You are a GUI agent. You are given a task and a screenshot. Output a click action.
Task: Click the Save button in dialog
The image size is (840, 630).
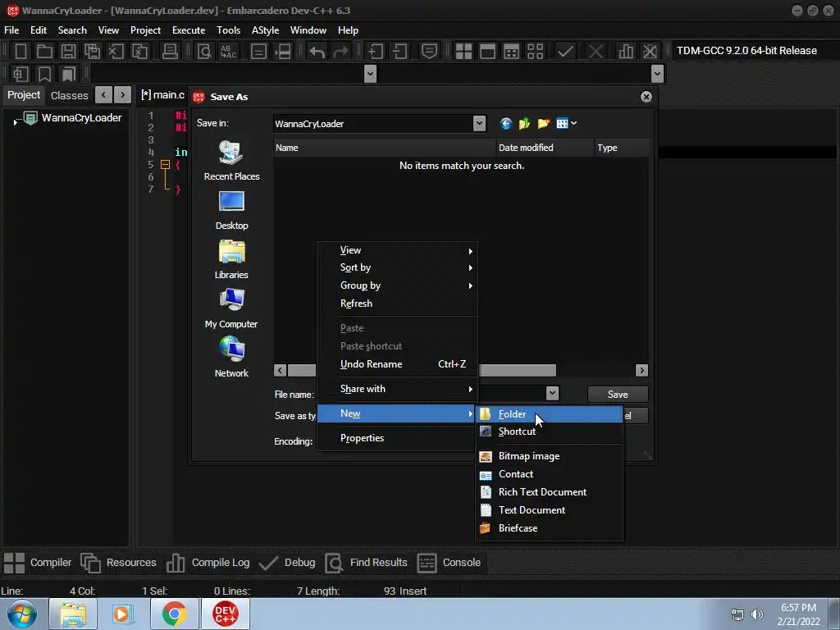click(x=618, y=395)
